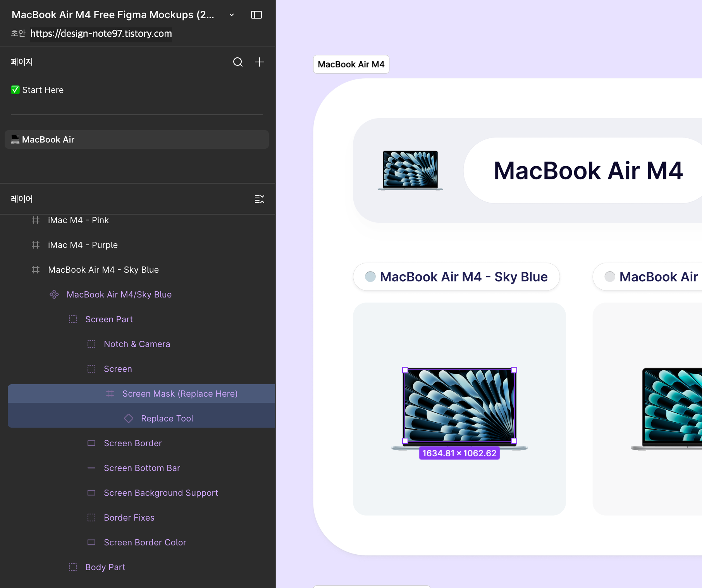Click the 1634.81 × 1062.62 size badge
Image resolution: width=702 pixels, height=588 pixels.
(459, 453)
